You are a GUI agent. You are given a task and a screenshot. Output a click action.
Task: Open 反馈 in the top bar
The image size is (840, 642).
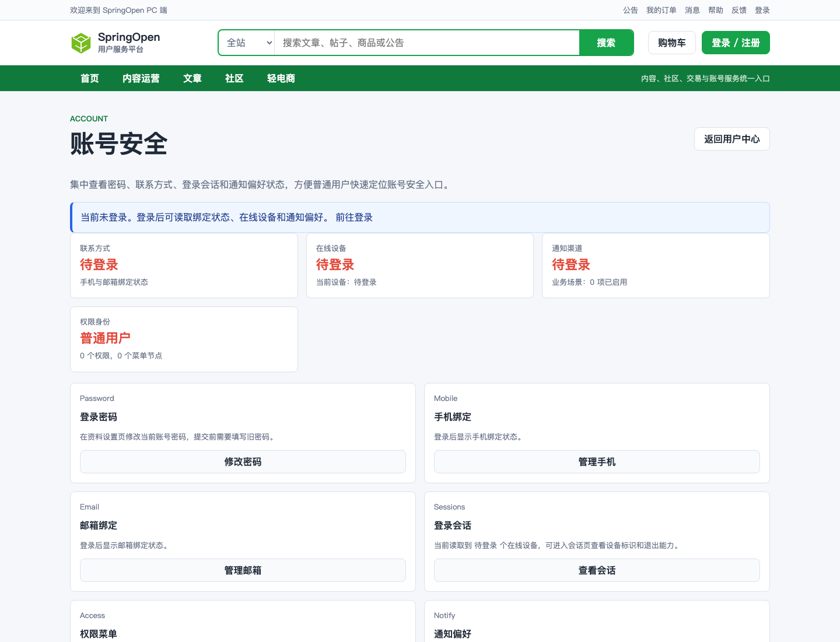point(739,10)
